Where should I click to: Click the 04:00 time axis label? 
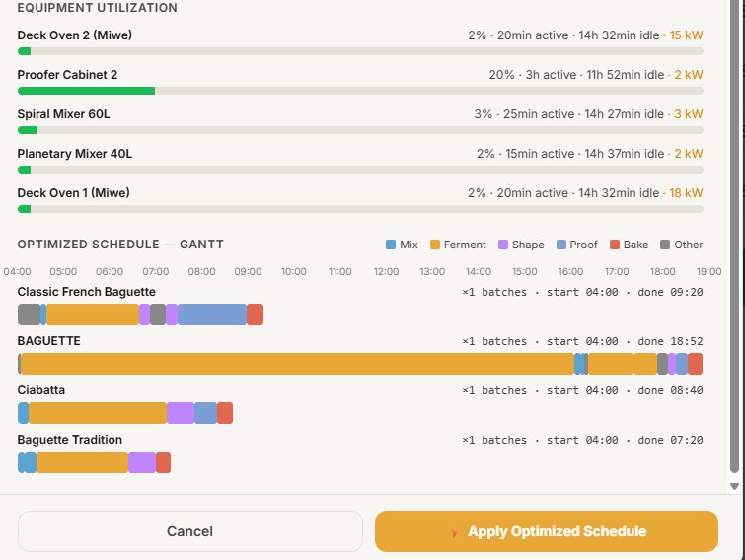17,271
